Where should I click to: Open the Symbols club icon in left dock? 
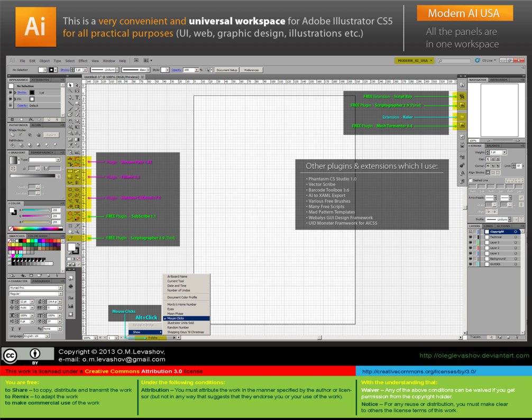[x=70, y=286]
